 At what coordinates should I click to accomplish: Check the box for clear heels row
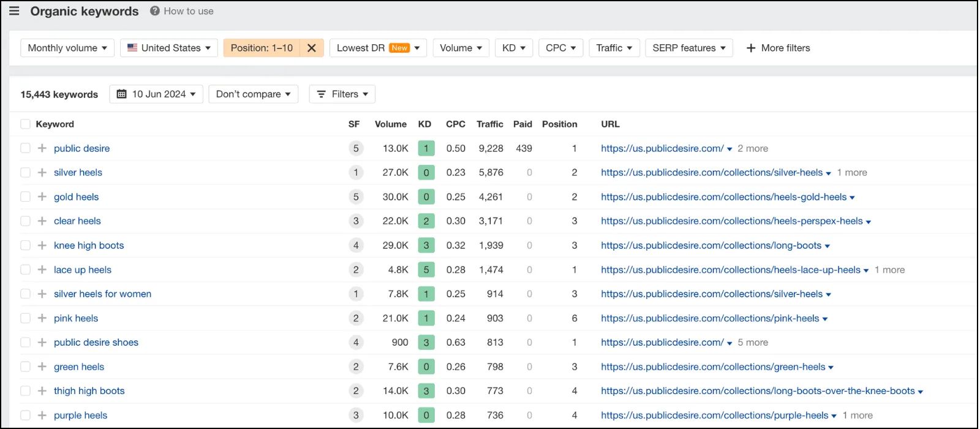coord(25,221)
